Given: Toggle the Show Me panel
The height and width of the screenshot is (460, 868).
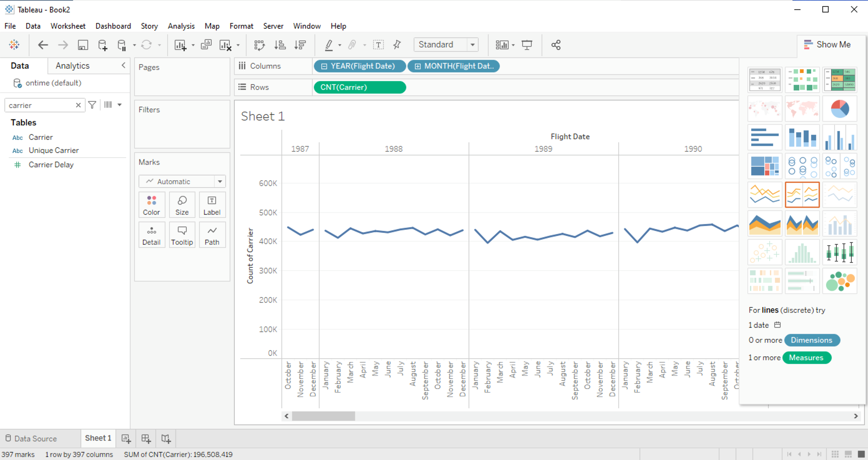Looking at the screenshot, I should click(827, 45).
